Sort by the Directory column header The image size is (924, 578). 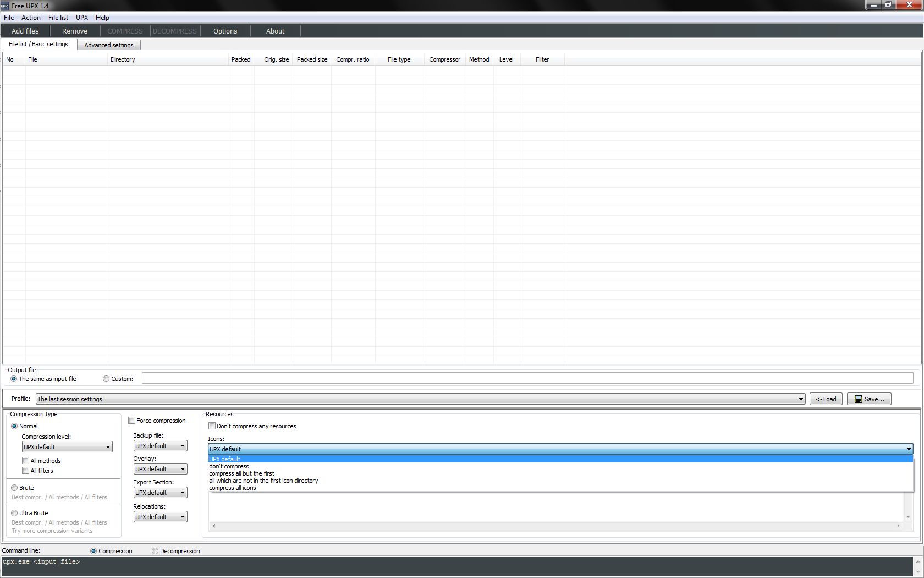[168, 59]
